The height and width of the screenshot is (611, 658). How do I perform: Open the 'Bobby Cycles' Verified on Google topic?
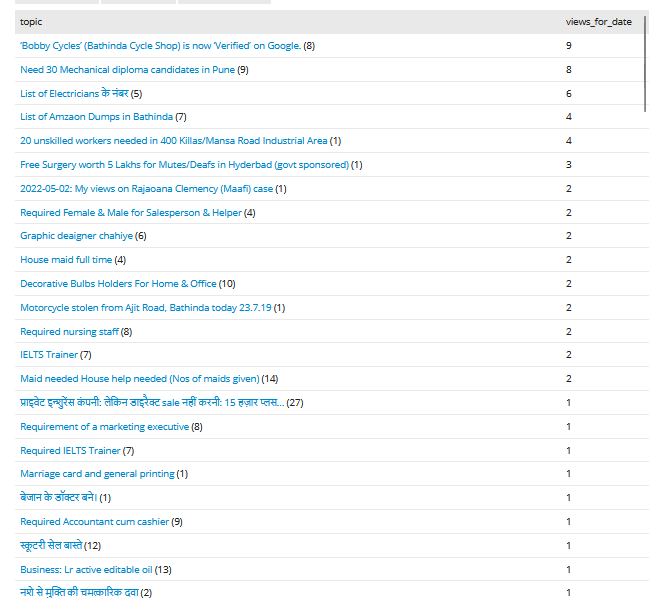point(160,46)
